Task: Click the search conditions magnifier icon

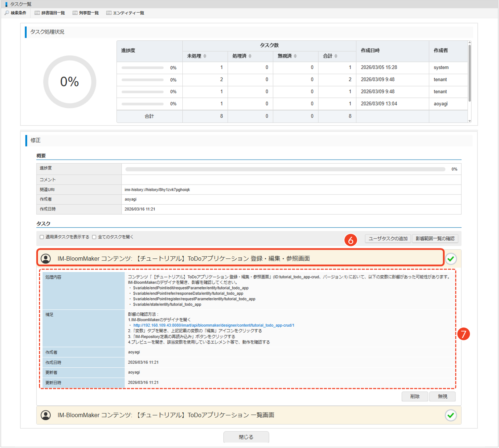Action: [x=6, y=13]
